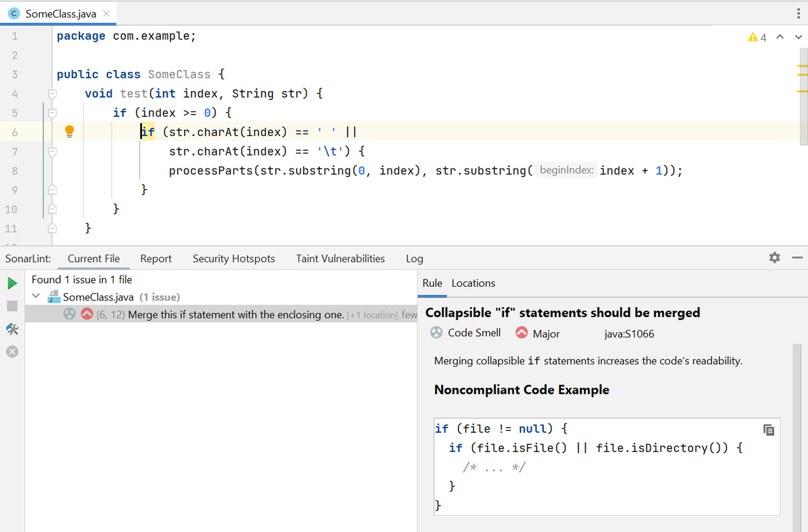Go to next highlighted problem arrow

[798, 37]
